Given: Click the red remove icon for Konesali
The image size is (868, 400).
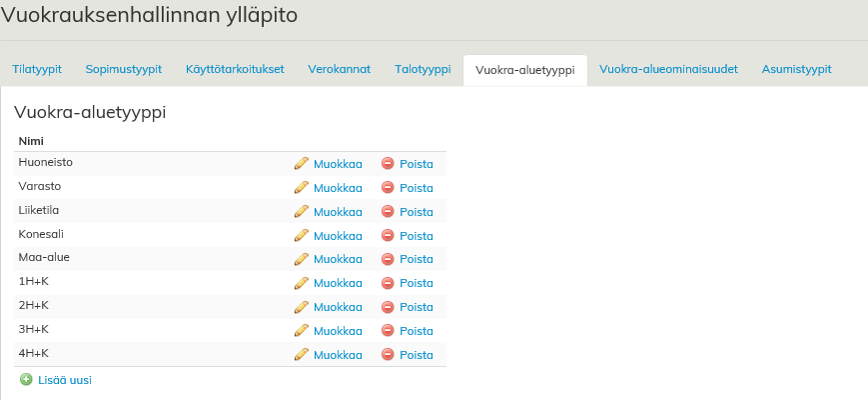Looking at the screenshot, I should tap(388, 235).
